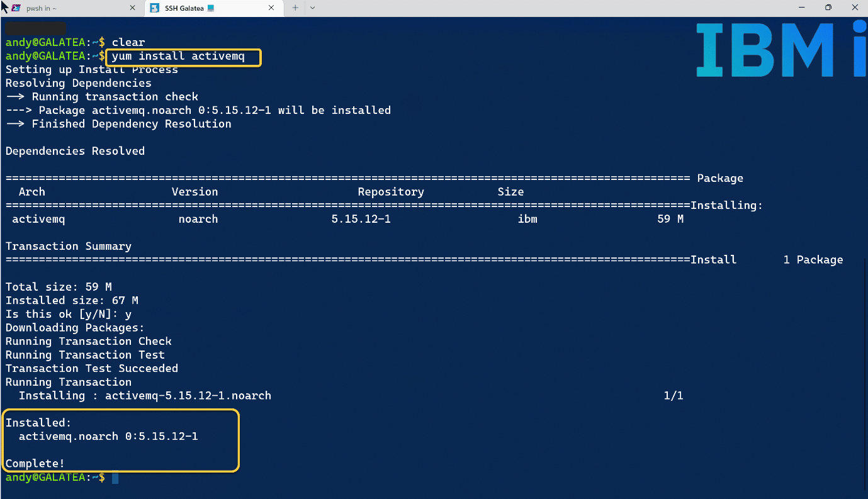
Task: Close the pwsh in ~ tab
Action: click(x=132, y=8)
